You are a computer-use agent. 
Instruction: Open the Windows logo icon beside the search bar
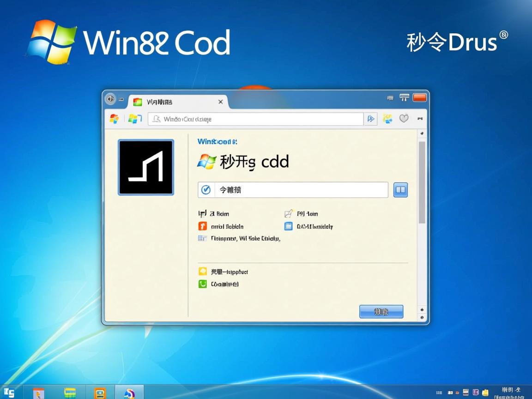point(134,119)
